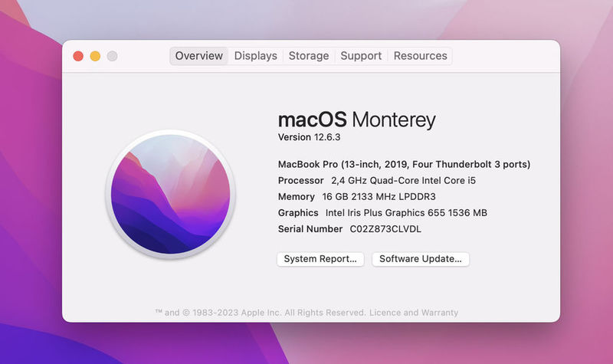The width and height of the screenshot is (613, 364).
Task: Close the About This Mac window
Action: tap(78, 56)
